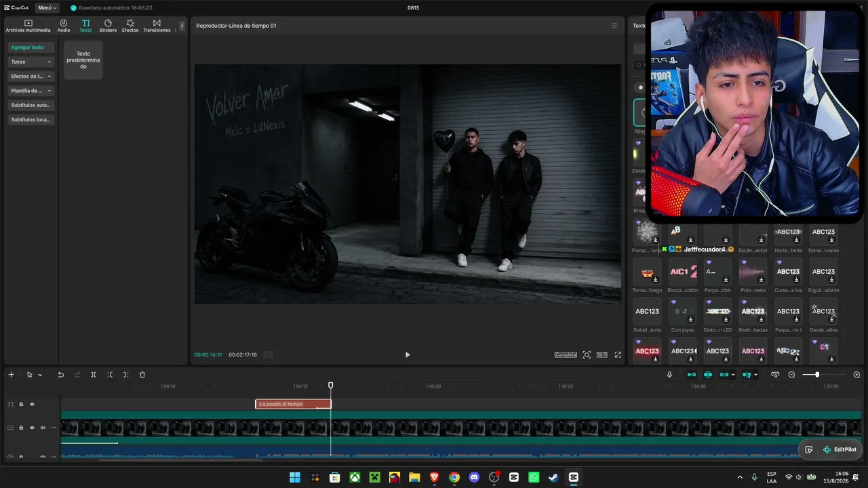Click the icon left of EditPilot
868x488 pixels.
click(x=809, y=449)
